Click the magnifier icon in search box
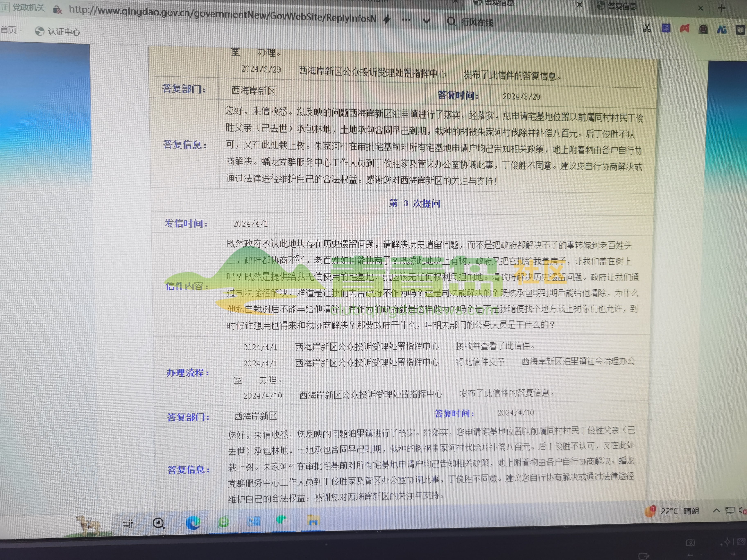 (x=451, y=22)
